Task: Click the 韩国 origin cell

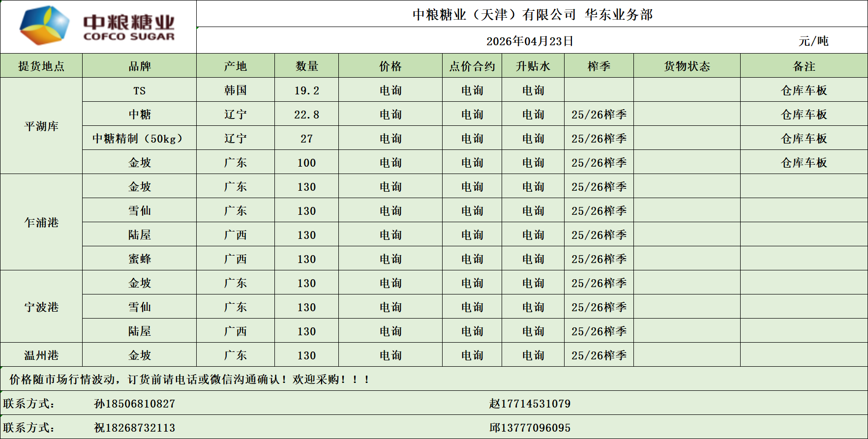Action: (x=236, y=90)
